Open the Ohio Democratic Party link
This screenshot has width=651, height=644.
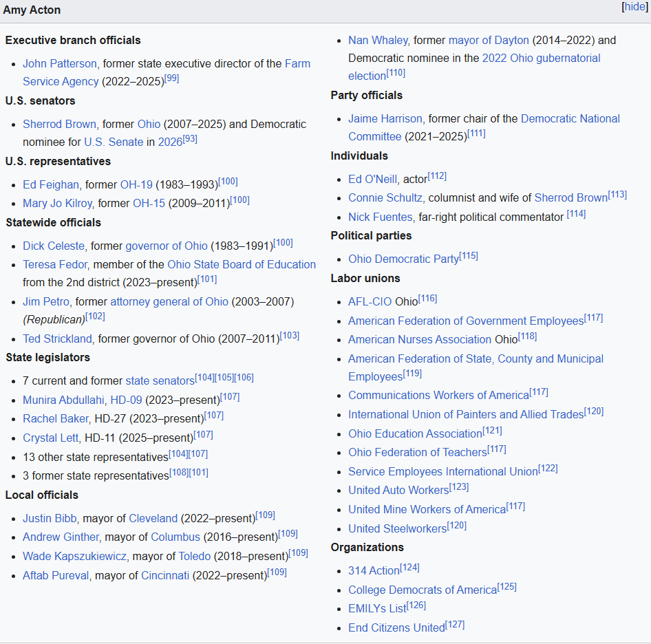(x=403, y=259)
